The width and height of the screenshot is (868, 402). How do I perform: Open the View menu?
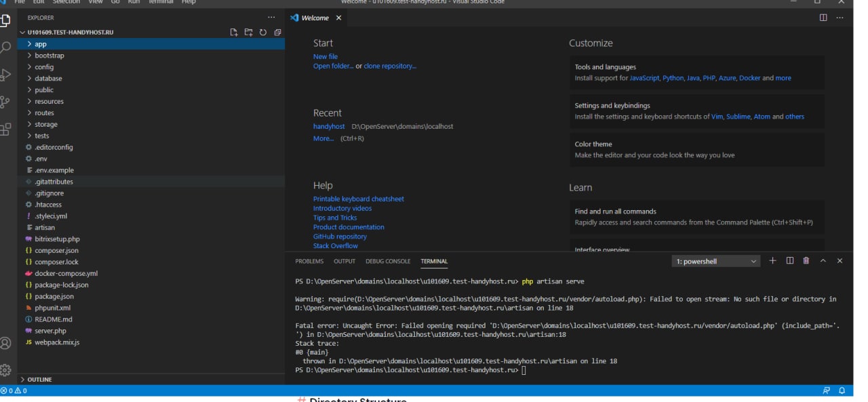click(96, 2)
